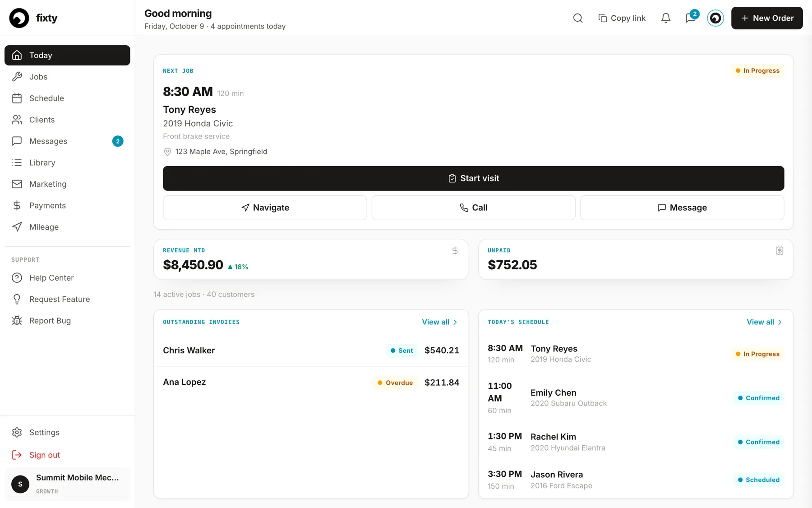This screenshot has width=812, height=508.
Task: Click the $8,450.90 revenue figure
Action: tap(193, 265)
